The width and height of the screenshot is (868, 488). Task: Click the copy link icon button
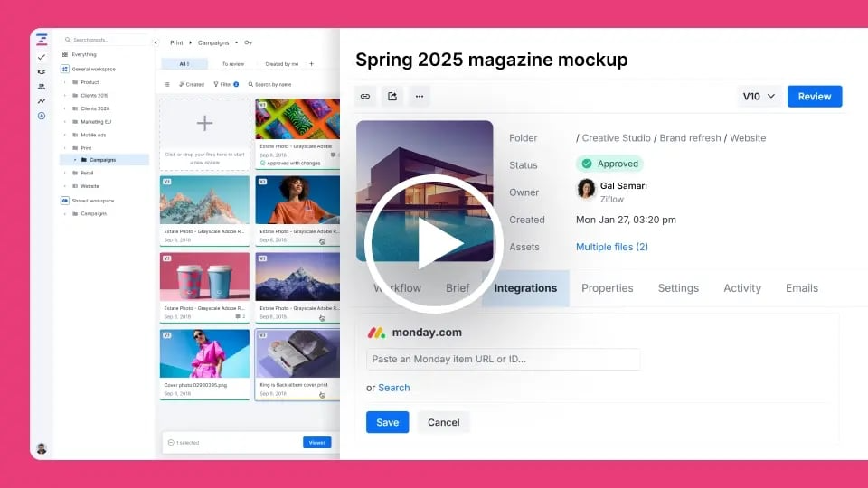click(365, 96)
